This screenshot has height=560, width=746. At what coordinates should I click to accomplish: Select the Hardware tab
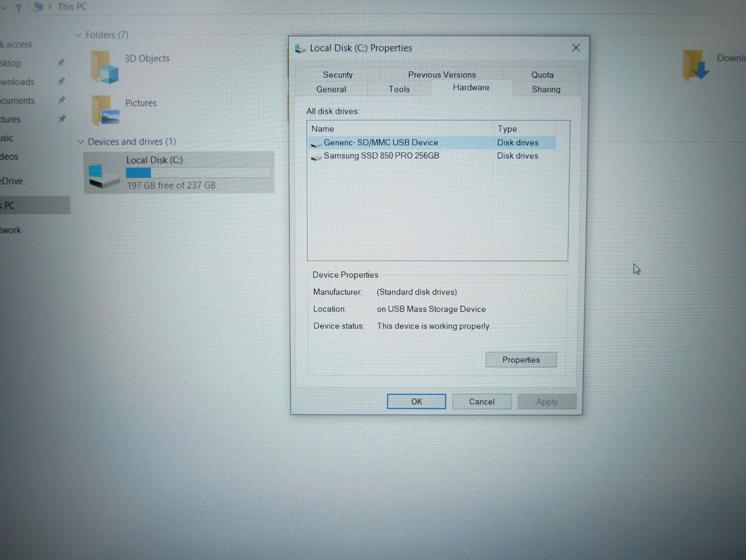[x=471, y=88]
